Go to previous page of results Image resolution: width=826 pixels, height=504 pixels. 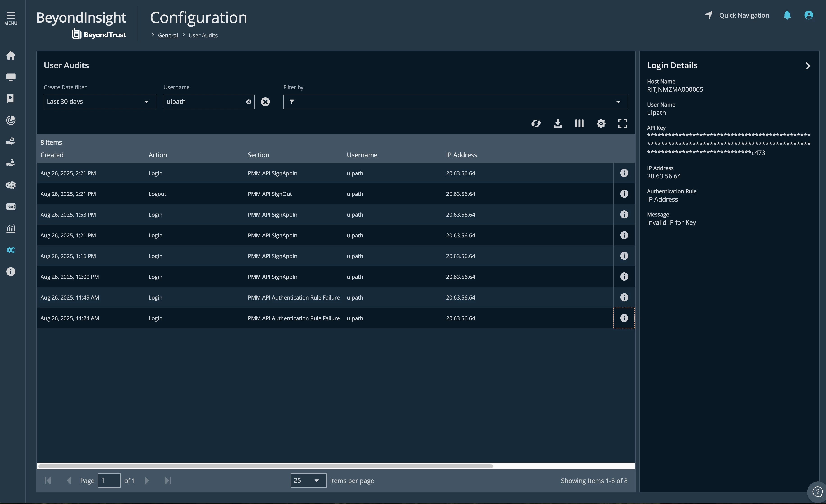(x=69, y=481)
